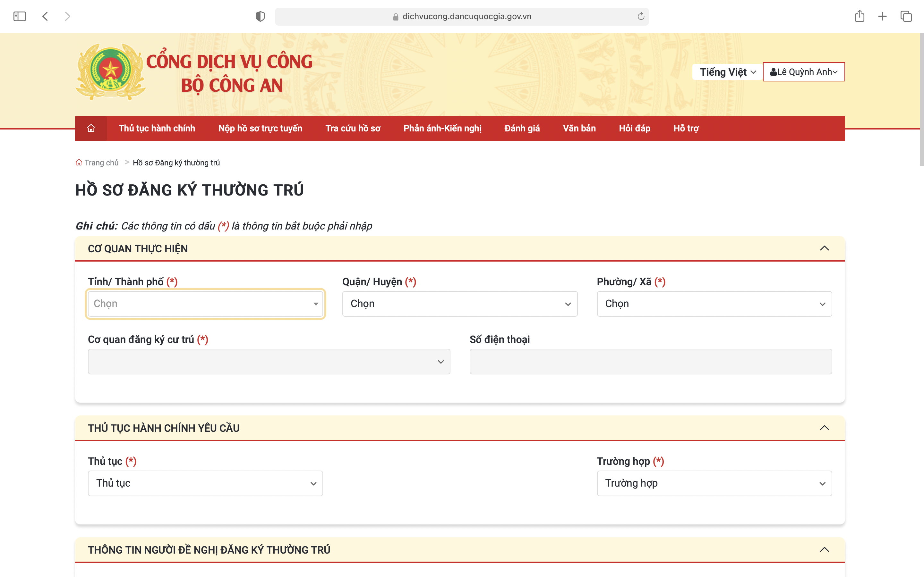Screen dimensions: 924x577
Task: Open Safari share icon
Action: 860,16
